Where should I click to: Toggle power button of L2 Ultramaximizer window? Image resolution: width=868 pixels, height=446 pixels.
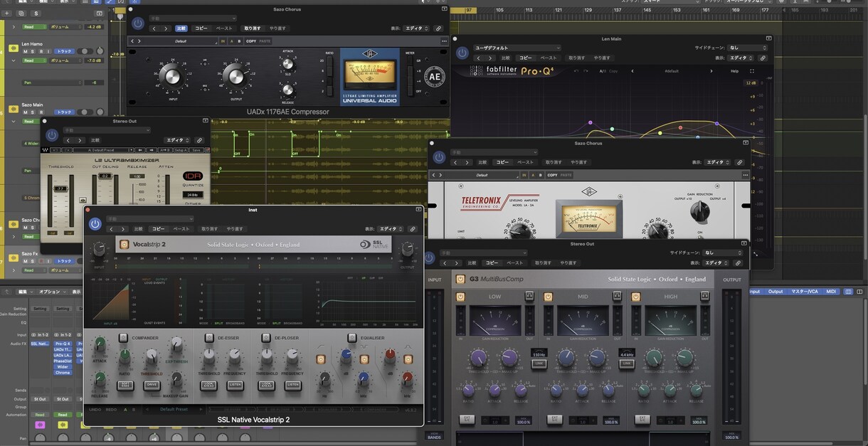pos(51,135)
